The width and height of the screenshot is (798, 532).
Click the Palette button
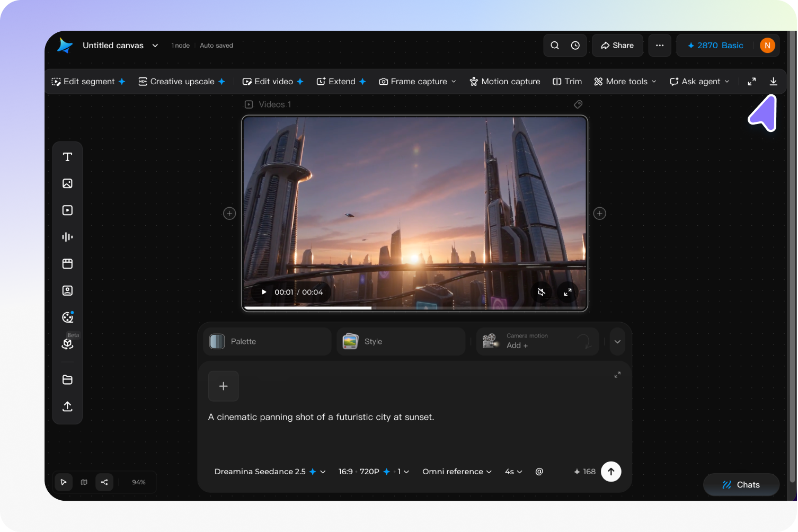pyautogui.click(x=267, y=342)
